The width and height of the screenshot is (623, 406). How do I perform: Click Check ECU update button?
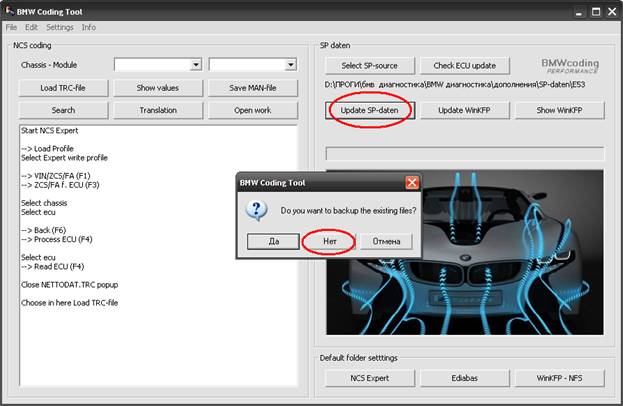coord(464,66)
